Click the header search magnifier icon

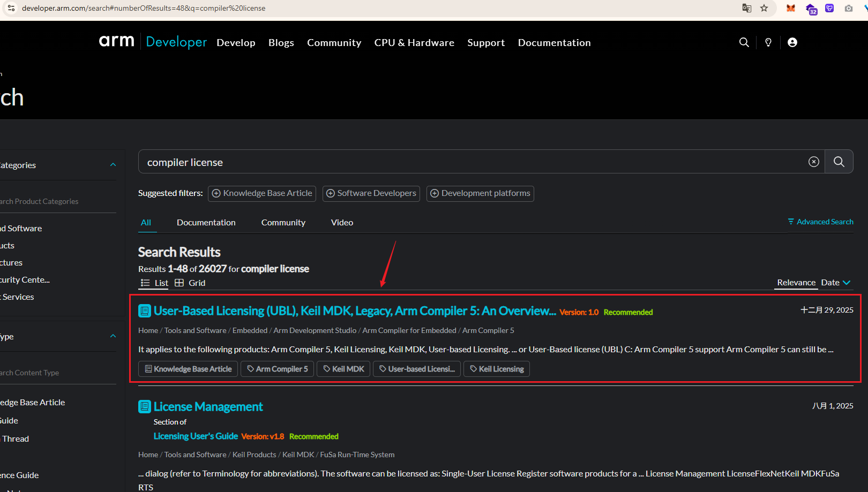pos(744,42)
